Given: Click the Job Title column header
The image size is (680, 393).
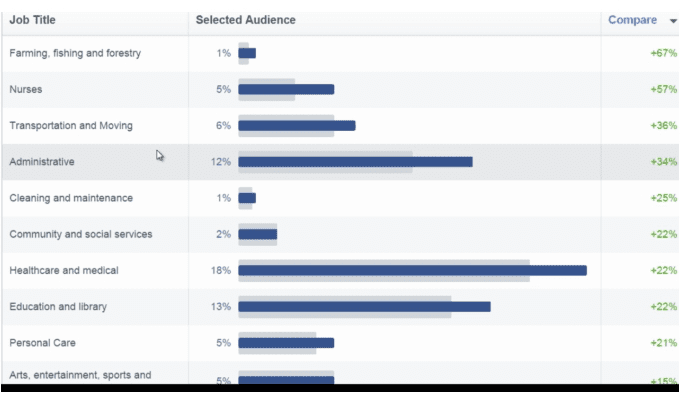Looking at the screenshot, I should tap(33, 20).
